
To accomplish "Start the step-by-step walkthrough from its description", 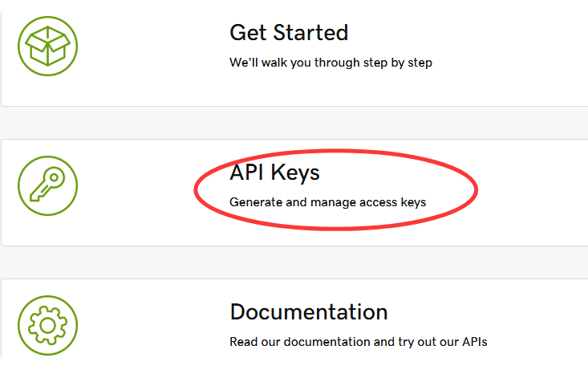I will pyautogui.click(x=330, y=63).
